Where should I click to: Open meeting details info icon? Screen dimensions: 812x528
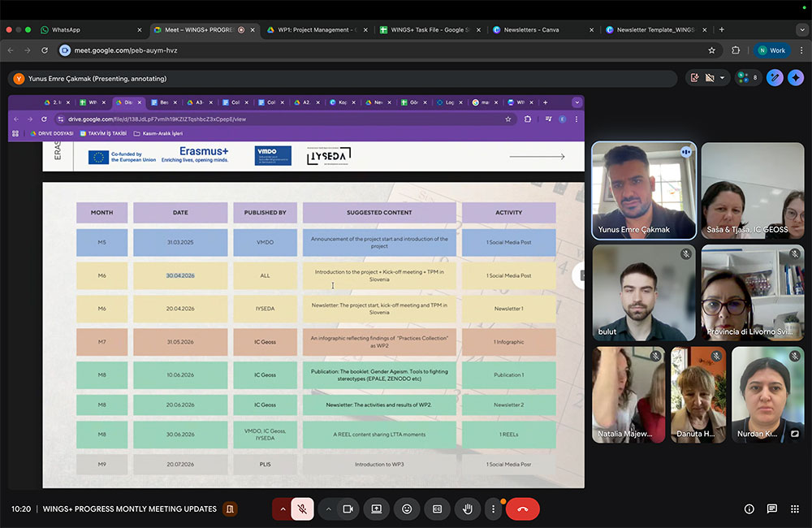pyautogui.click(x=749, y=509)
